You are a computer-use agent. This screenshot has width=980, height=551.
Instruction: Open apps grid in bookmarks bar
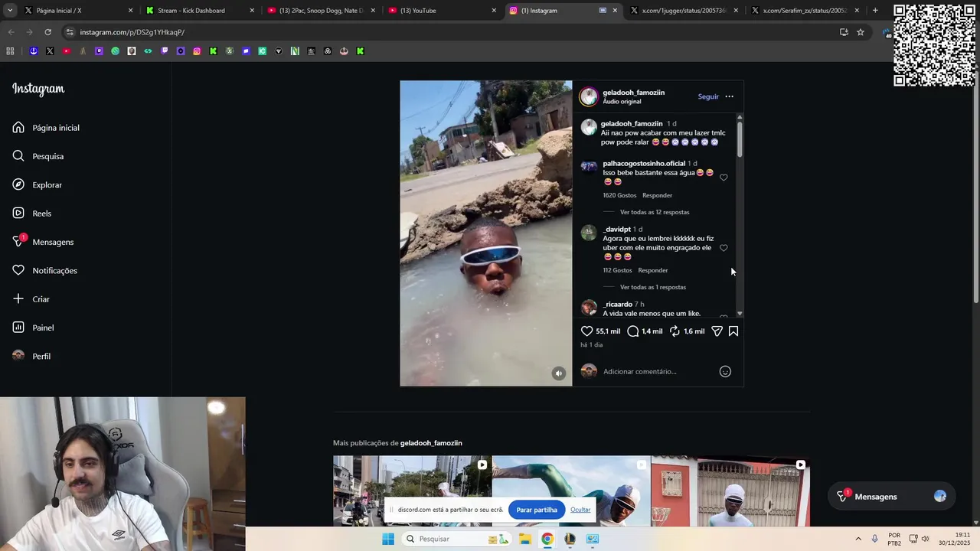point(10,51)
